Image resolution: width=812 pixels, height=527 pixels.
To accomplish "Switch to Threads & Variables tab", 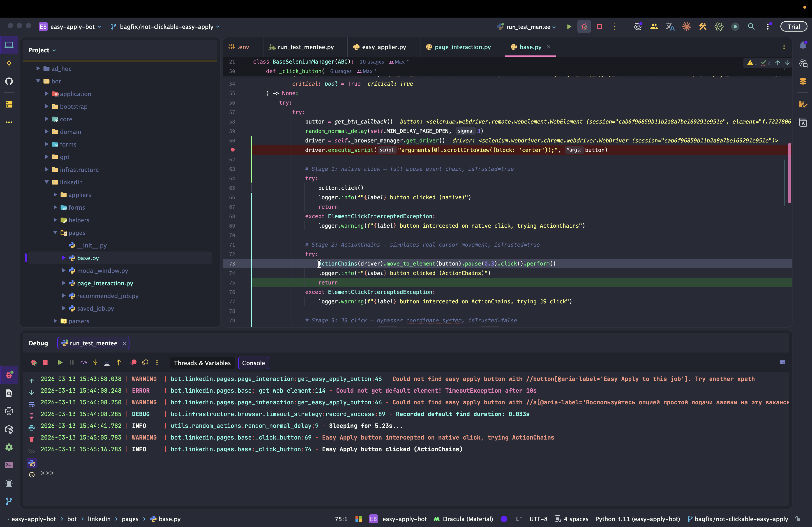I will click(202, 363).
